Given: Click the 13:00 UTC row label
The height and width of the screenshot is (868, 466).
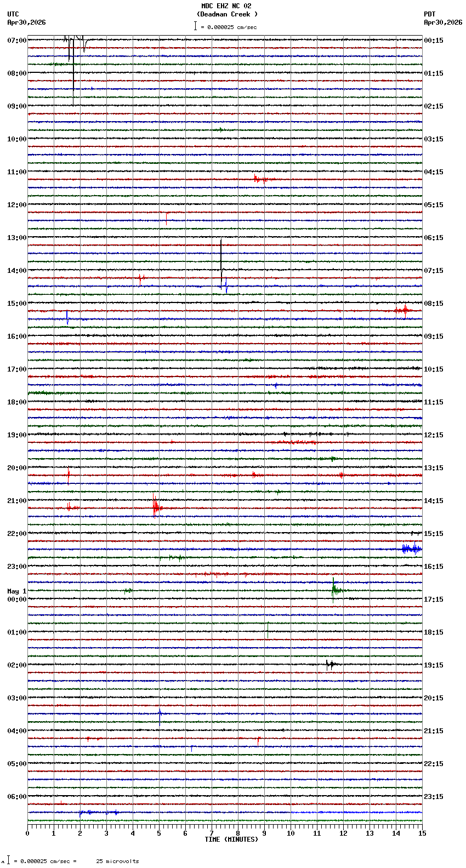Looking at the screenshot, I should [x=16, y=238].
